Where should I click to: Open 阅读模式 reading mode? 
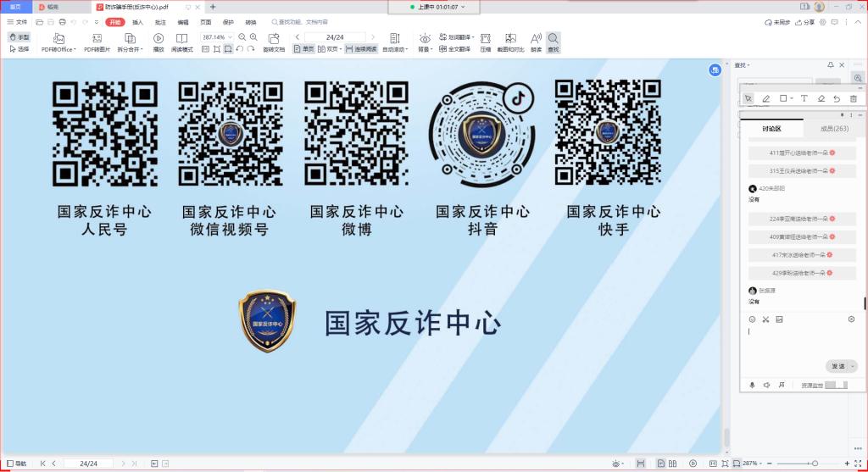[x=181, y=39]
